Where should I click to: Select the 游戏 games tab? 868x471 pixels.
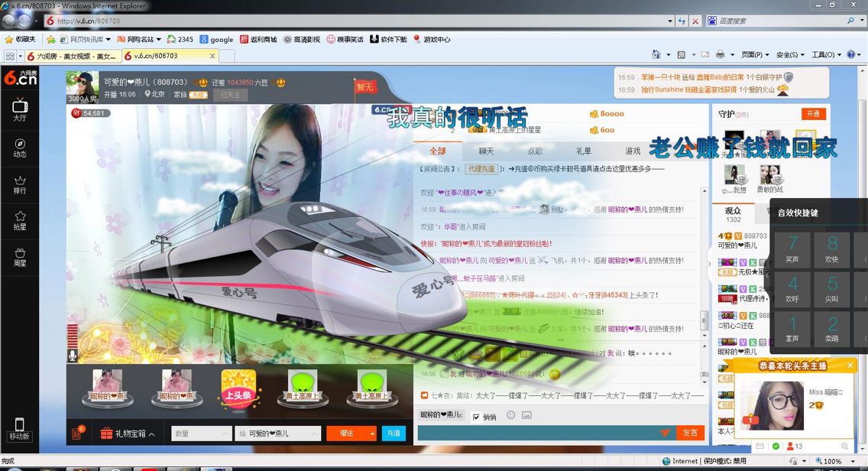(x=632, y=151)
